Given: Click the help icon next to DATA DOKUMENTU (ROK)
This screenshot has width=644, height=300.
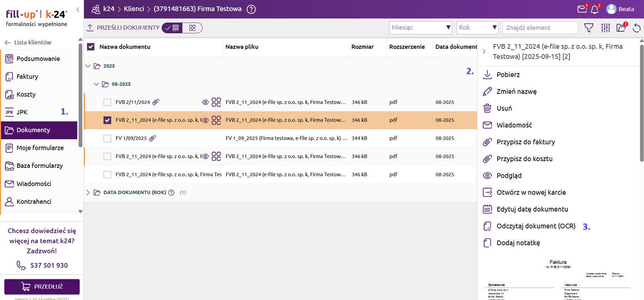Looking at the screenshot, I should click(x=171, y=193).
